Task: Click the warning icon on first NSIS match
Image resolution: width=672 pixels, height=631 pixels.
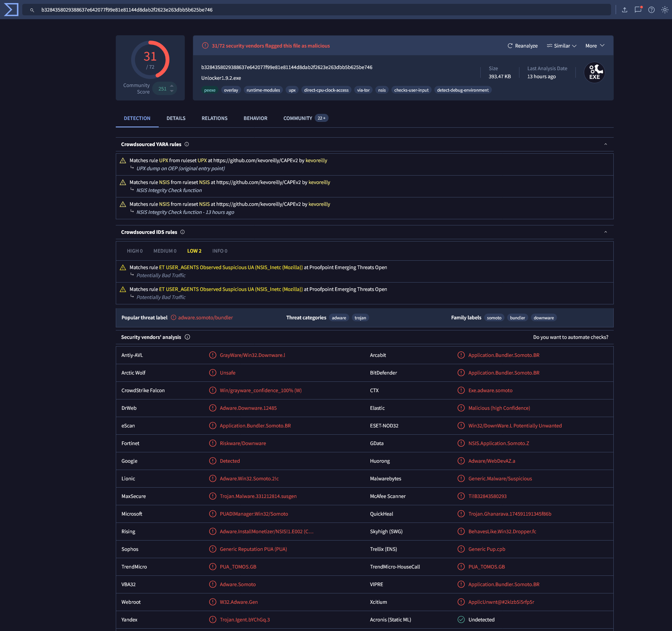Action: click(123, 182)
